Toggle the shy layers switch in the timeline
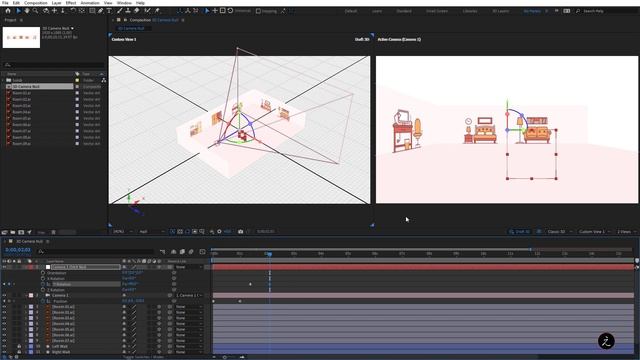The height and width of the screenshot is (360, 640). click(173, 251)
